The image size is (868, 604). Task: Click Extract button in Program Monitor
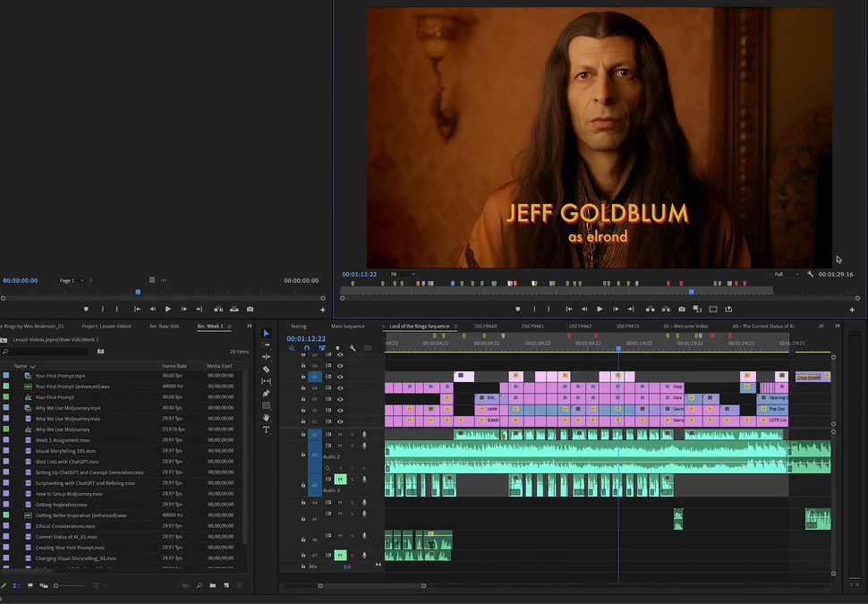(x=666, y=309)
